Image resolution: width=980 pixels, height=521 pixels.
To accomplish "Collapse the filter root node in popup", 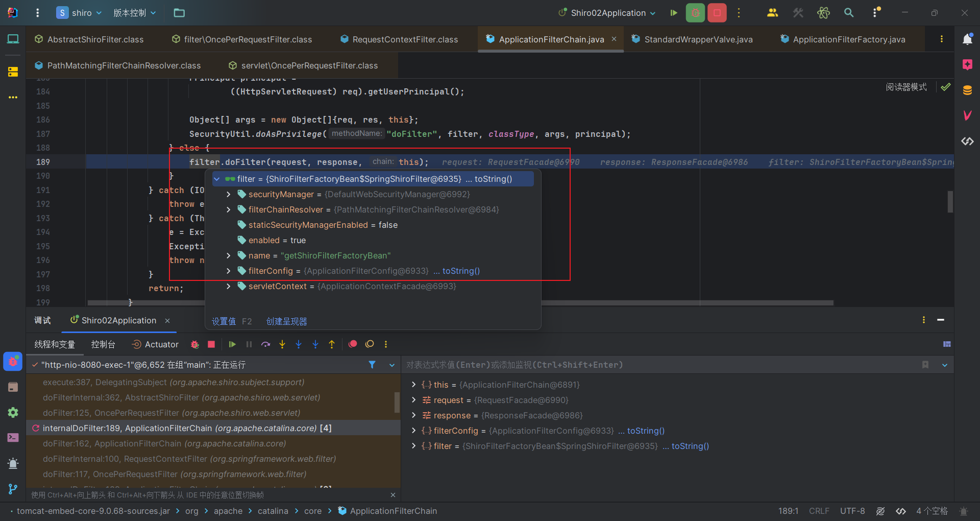I will tap(217, 179).
